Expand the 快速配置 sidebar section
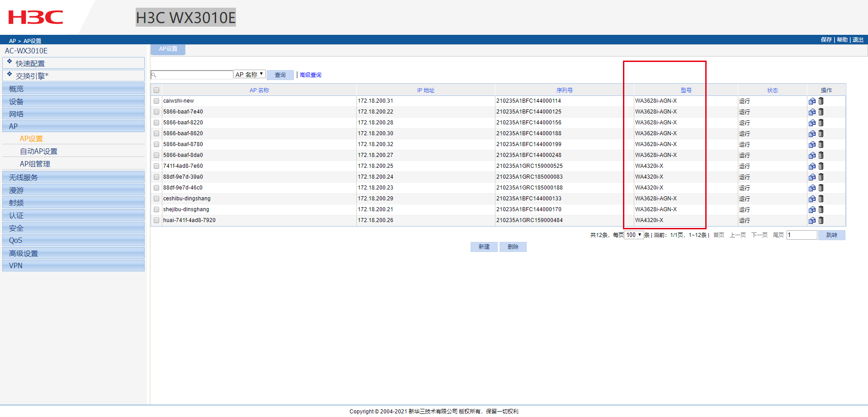 (74, 63)
